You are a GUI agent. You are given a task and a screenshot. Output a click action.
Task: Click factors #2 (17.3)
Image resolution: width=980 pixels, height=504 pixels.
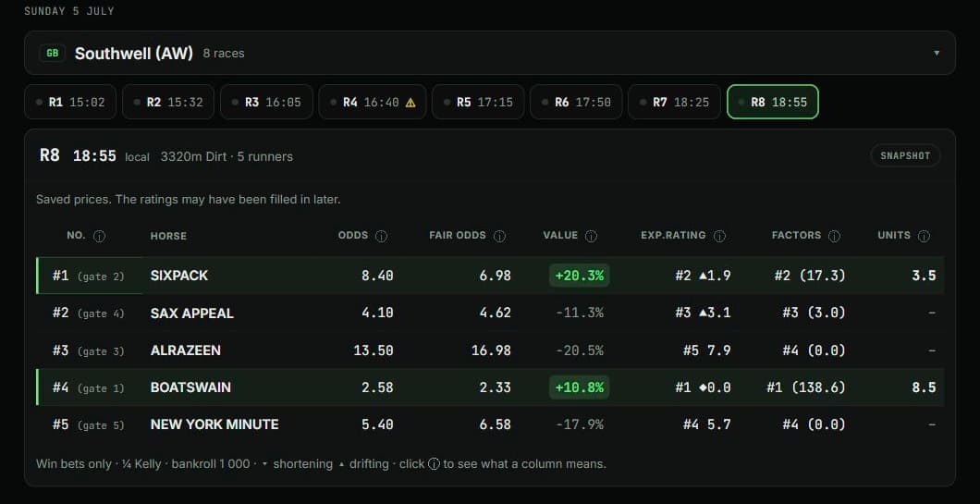point(809,276)
